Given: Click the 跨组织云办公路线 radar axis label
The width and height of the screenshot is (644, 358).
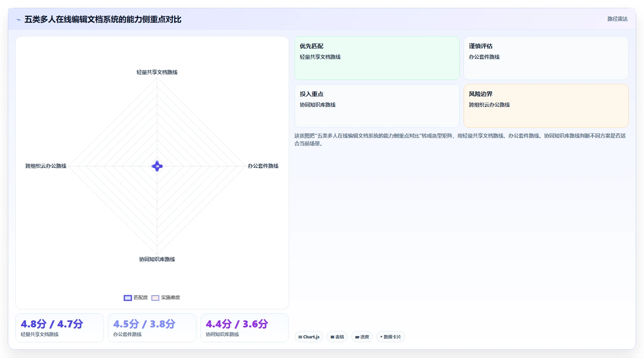Looking at the screenshot, I should [46, 166].
